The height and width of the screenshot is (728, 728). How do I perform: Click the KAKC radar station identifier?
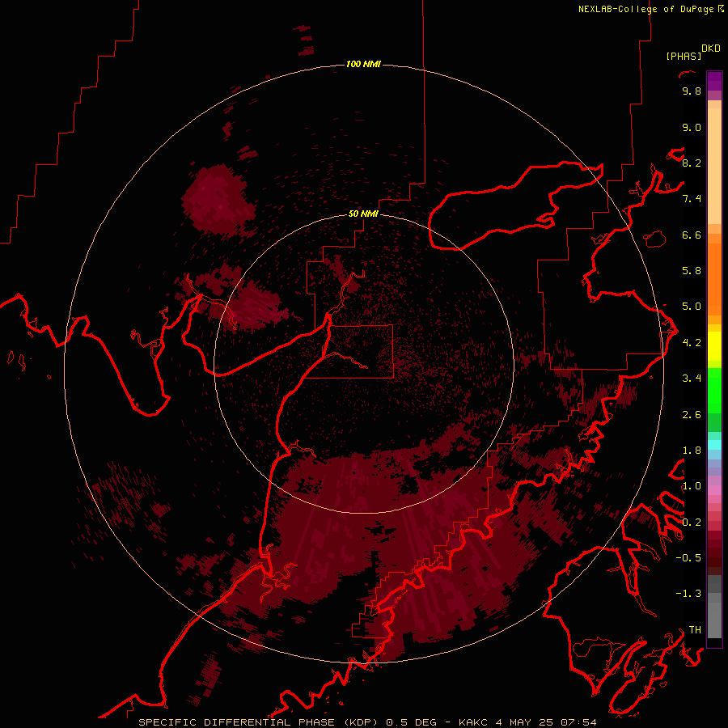pyautogui.click(x=473, y=722)
